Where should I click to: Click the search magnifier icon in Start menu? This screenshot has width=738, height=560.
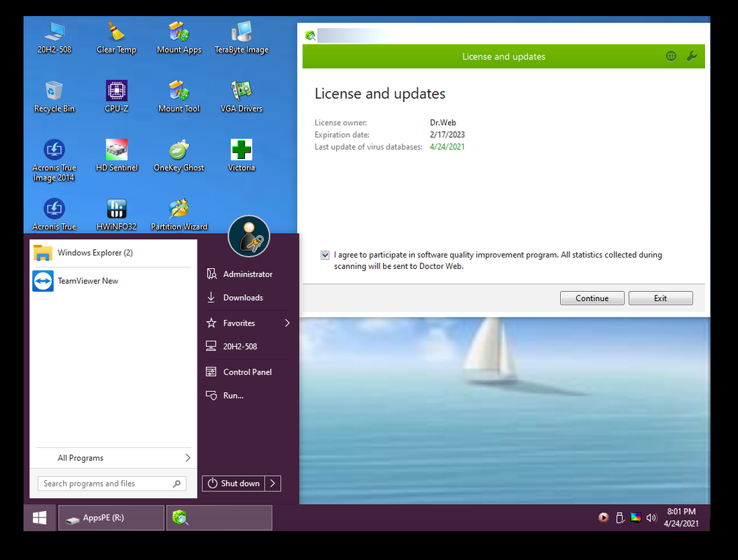(x=177, y=483)
